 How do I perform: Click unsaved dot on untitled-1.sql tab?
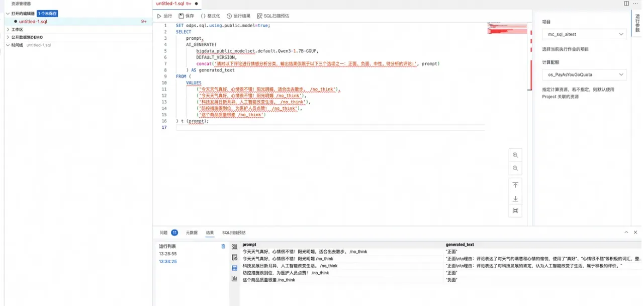click(x=196, y=4)
